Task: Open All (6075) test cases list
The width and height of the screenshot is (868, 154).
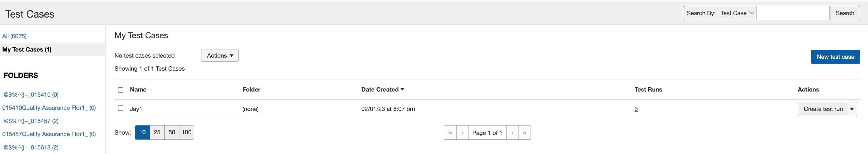Action: click(x=15, y=36)
